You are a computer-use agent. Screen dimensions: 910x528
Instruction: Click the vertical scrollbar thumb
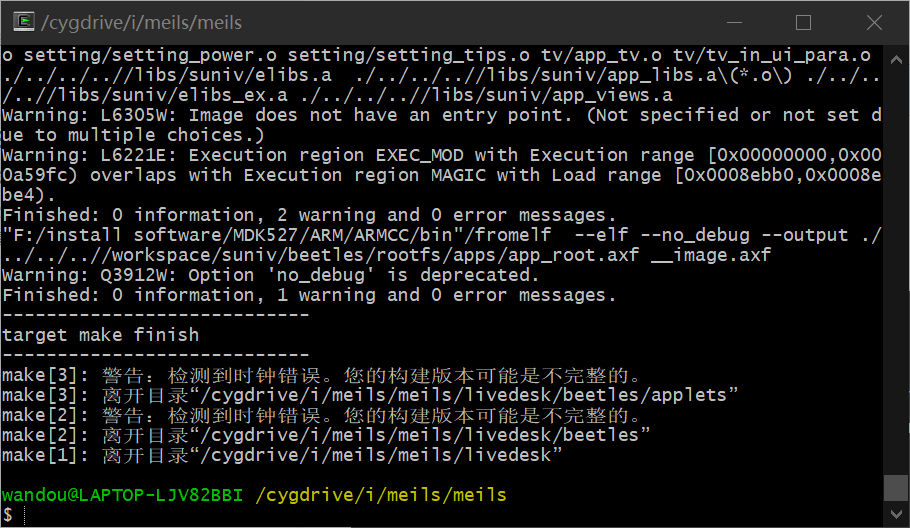(896, 487)
